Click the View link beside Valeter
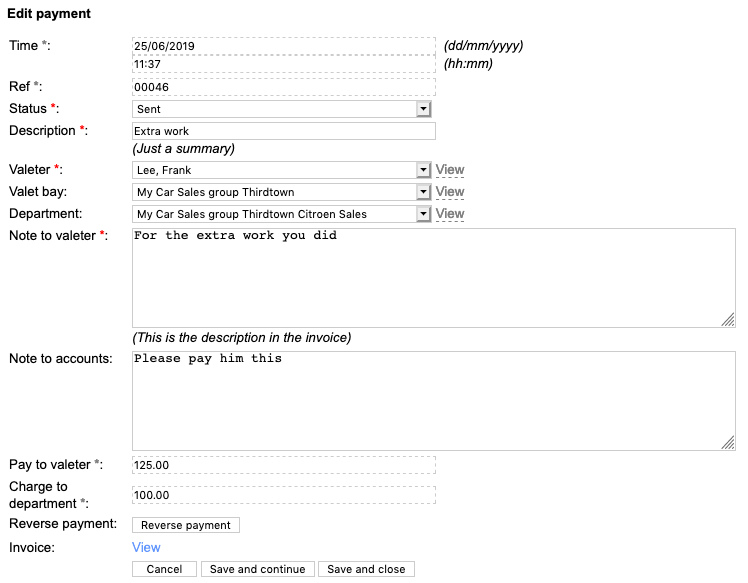Viewport: 748px width, 583px height. click(450, 170)
